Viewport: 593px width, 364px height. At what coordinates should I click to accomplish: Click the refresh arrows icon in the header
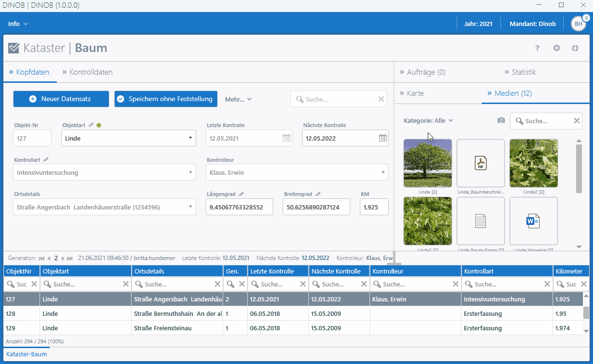click(575, 48)
